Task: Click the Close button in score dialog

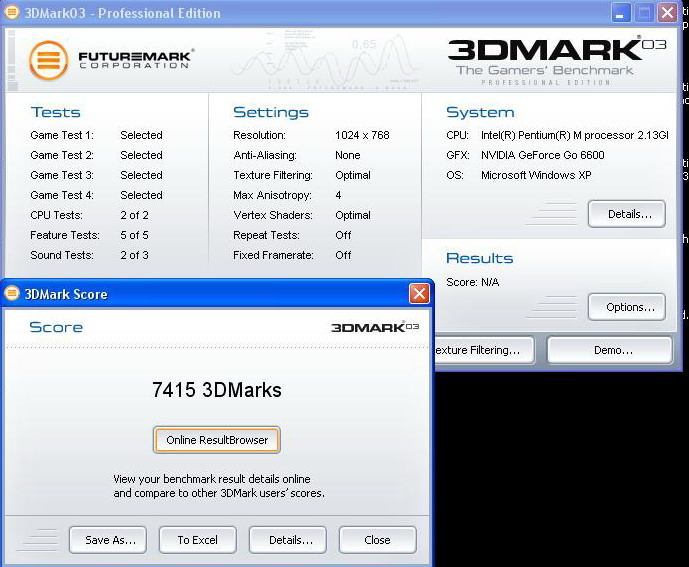Action: point(377,540)
